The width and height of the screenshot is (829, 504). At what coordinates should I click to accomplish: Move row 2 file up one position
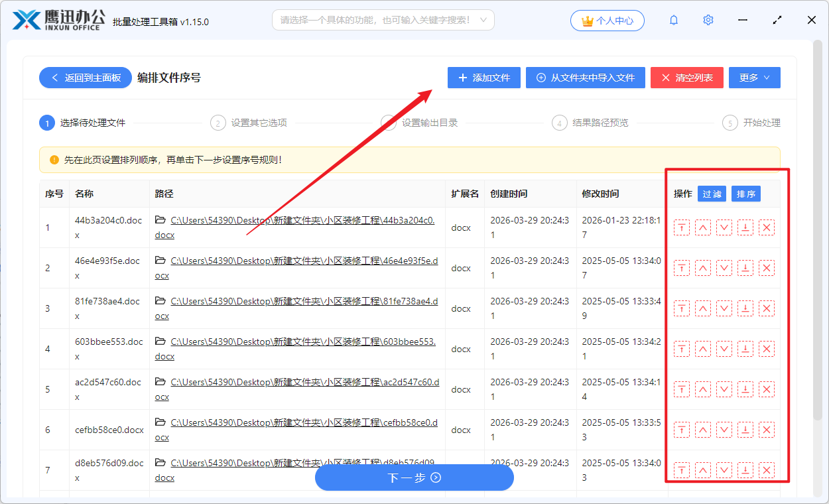[x=702, y=268]
